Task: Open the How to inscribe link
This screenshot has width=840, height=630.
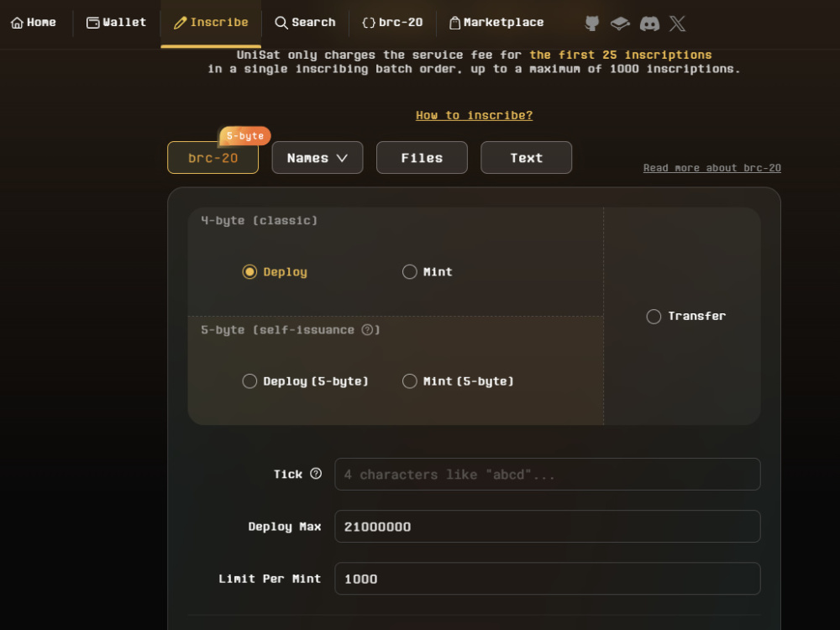Action: (474, 115)
